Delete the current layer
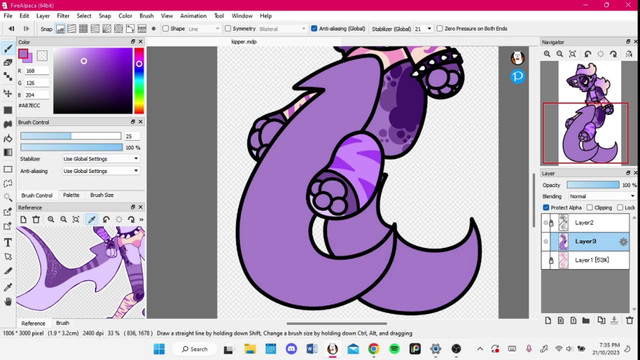Screen dimensions: 640x360 click(x=630, y=321)
